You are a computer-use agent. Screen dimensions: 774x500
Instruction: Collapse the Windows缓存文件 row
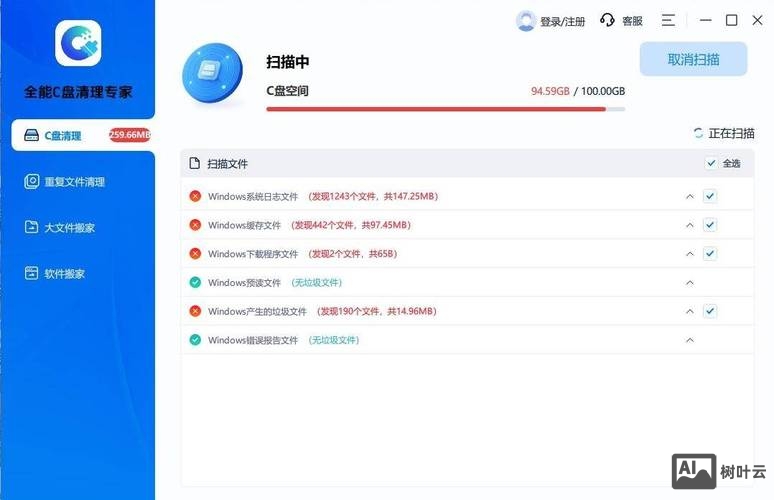coord(690,225)
